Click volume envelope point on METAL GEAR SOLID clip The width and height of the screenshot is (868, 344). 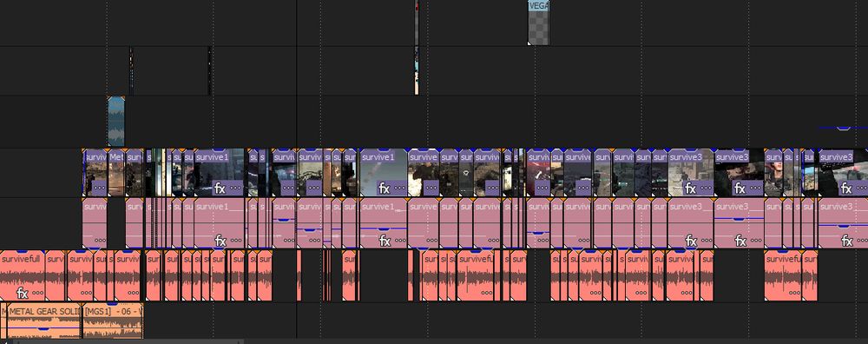43,328
